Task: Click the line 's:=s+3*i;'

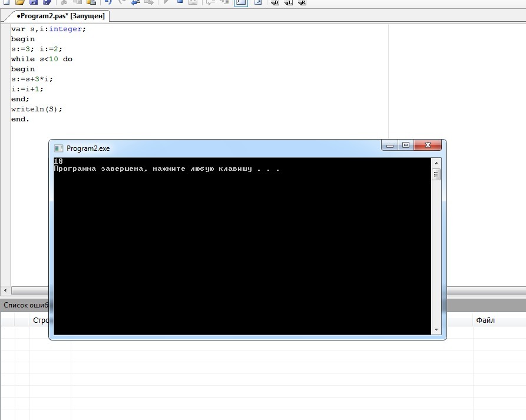Action: click(32, 79)
